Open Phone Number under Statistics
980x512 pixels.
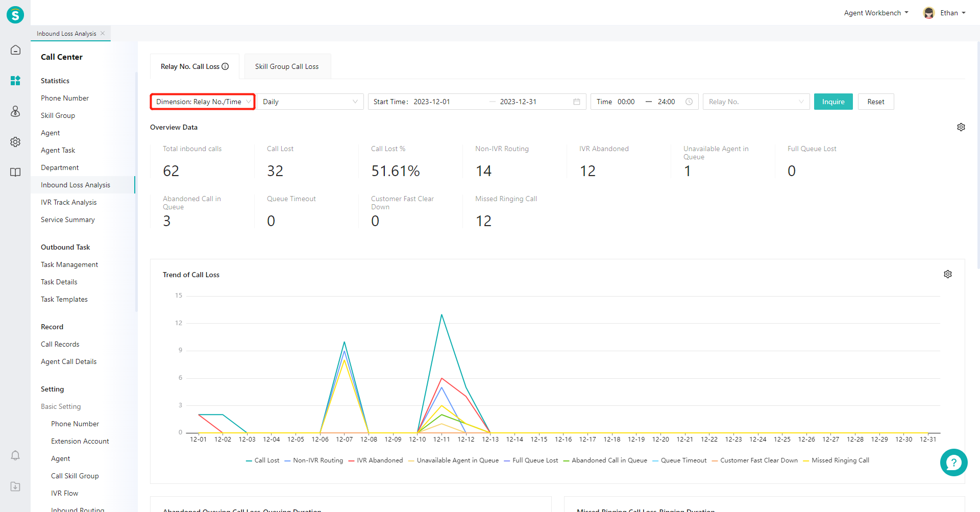pos(65,98)
